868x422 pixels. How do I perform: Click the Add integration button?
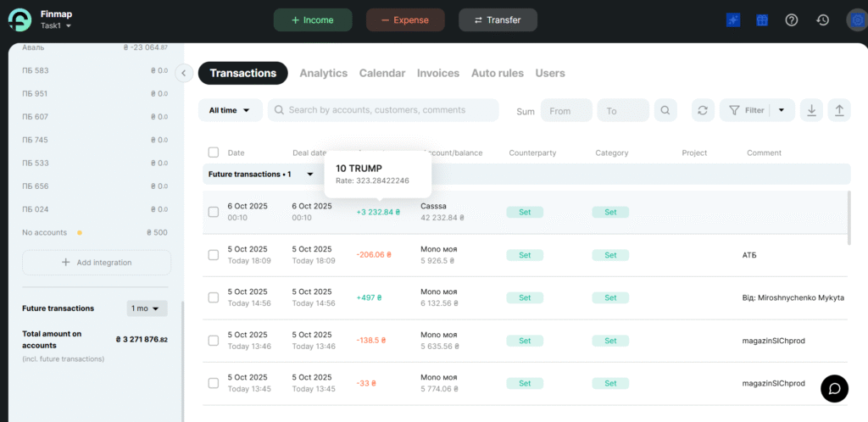[x=97, y=263]
